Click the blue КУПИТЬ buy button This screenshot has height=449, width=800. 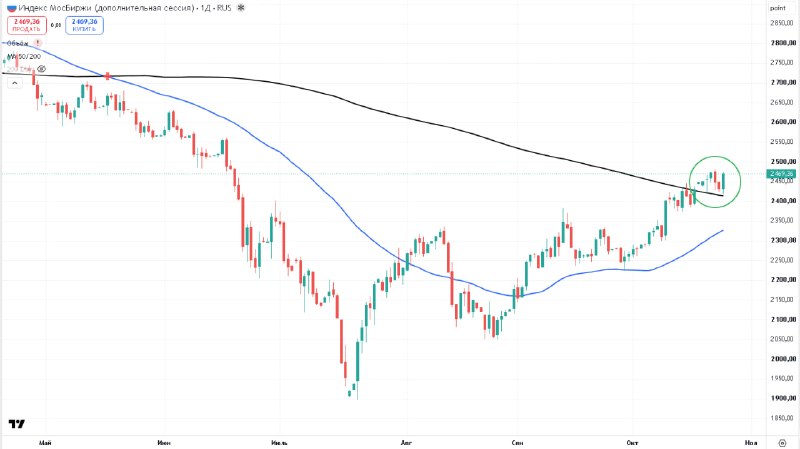click(85, 25)
